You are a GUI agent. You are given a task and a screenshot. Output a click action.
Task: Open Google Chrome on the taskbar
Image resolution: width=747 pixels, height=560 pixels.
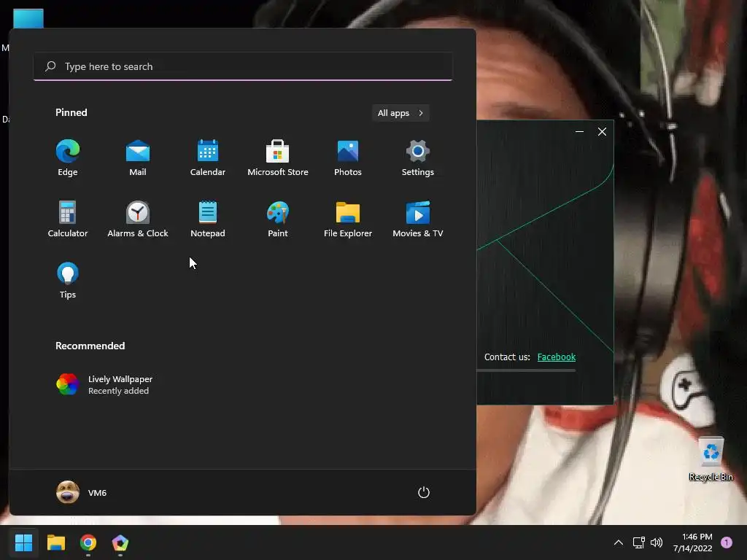88,542
